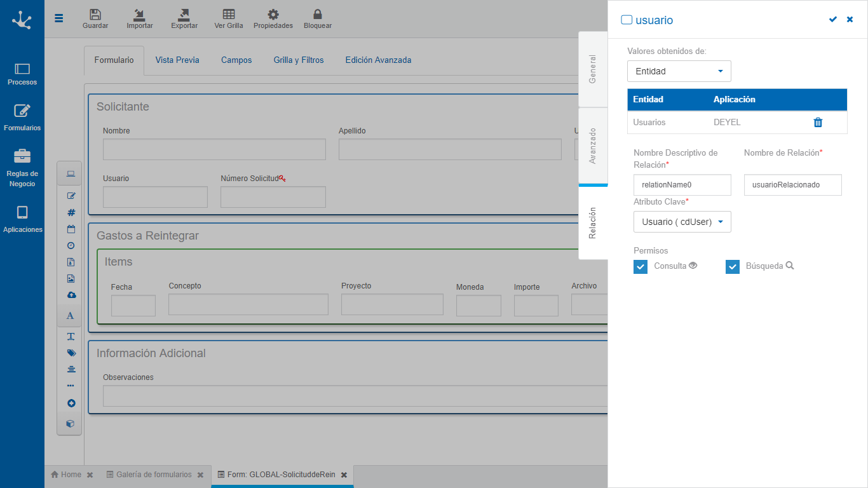868x488 pixels.
Task: Click the Concepto input field
Action: 248,304
